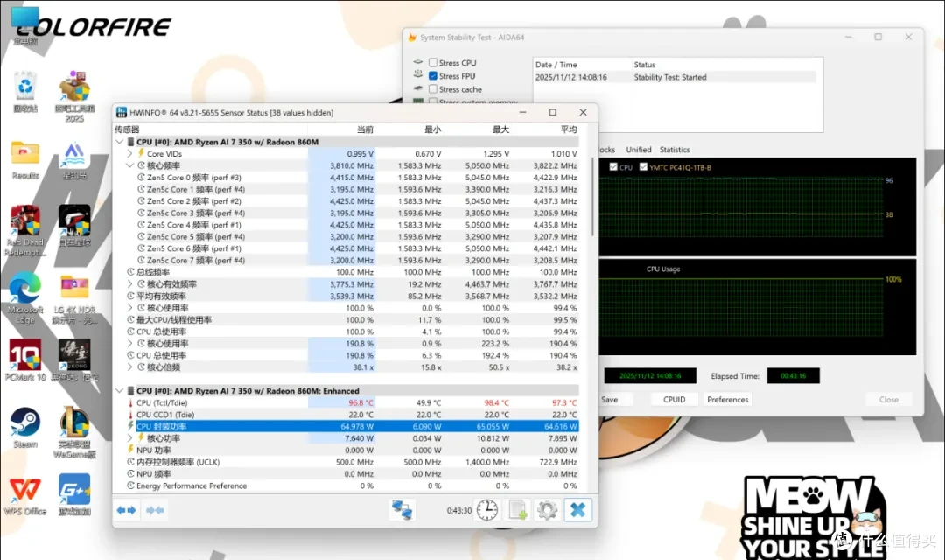Enable the Stress cache checkbox
Viewport: 945px width, 560px height.
(x=433, y=89)
